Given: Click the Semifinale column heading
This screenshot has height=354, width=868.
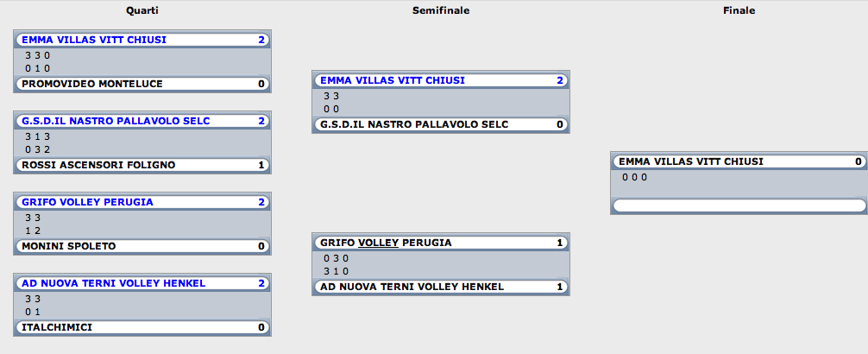Looking at the screenshot, I should (441, 10).
